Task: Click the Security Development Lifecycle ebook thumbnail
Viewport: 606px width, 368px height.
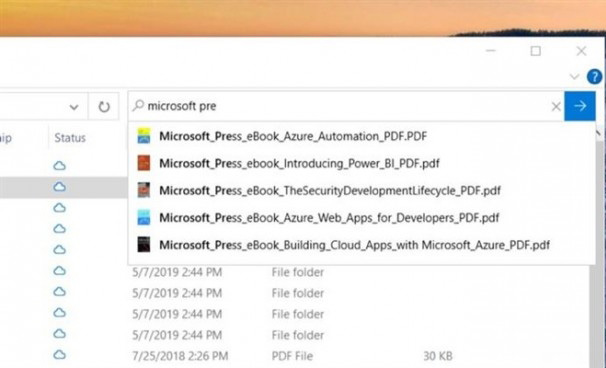Action: point(144,190)
